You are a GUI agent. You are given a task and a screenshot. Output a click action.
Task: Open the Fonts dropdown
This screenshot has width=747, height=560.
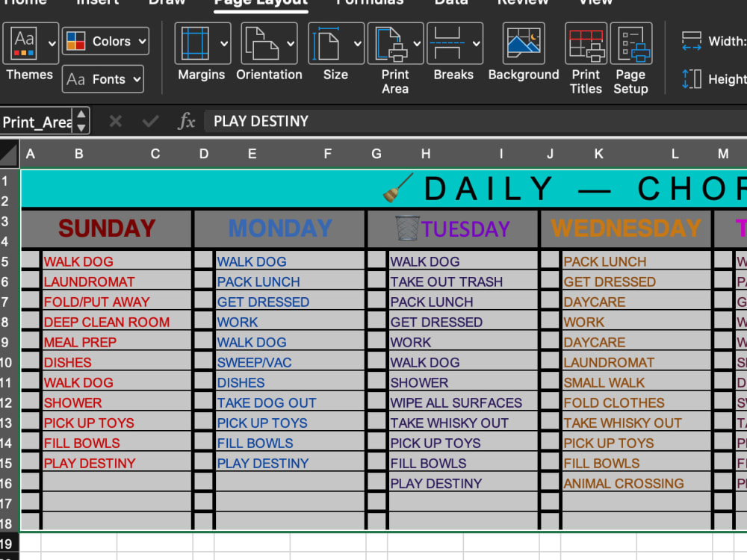tap(102, 79)
